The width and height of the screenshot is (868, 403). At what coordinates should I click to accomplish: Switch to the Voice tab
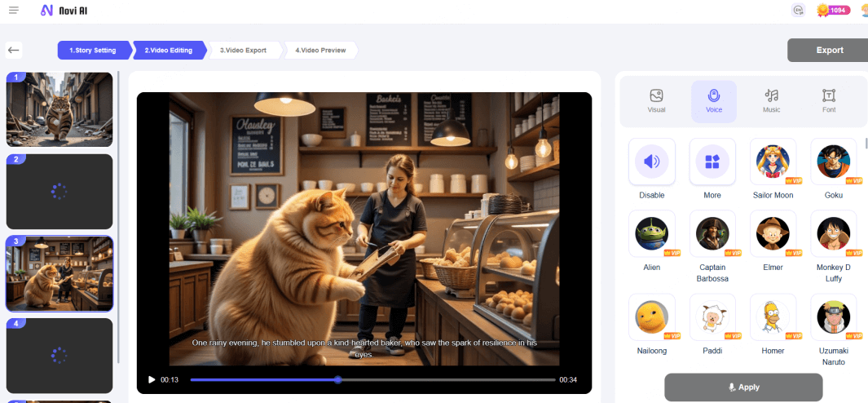[x=714, y=101]
